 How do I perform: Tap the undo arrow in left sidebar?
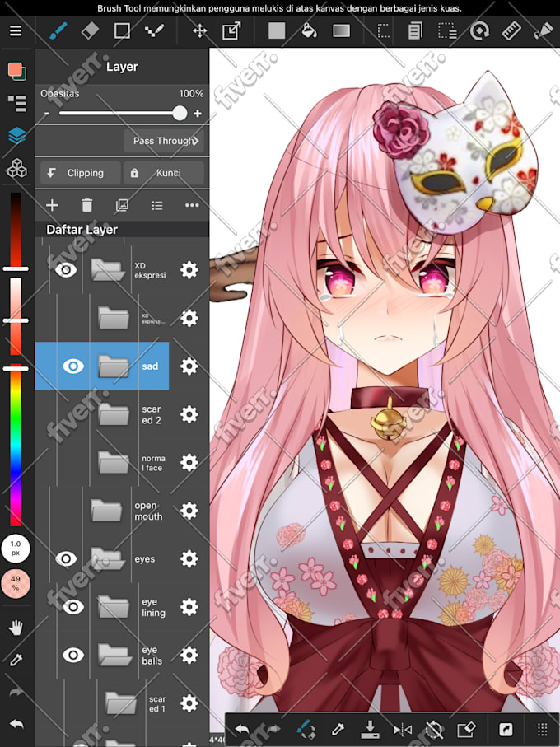click(x=16, y=724)
